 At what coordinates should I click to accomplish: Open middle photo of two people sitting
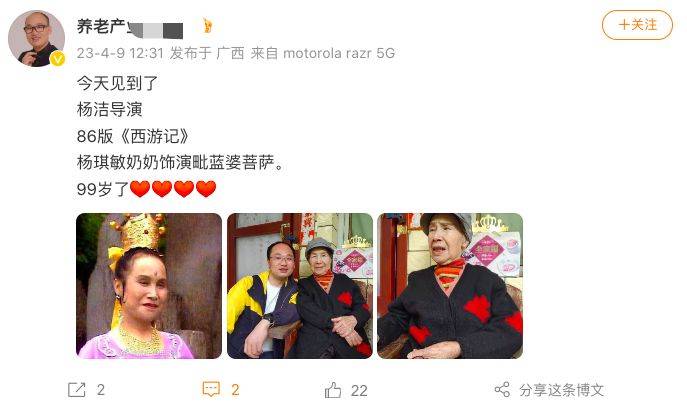coord(300,286)
